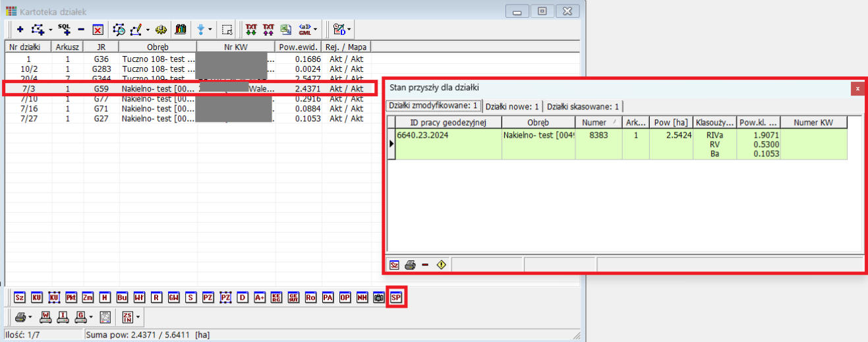Open the GML export dropdown arrow
The image size is (868, 342).
click(x=316, y=30)
